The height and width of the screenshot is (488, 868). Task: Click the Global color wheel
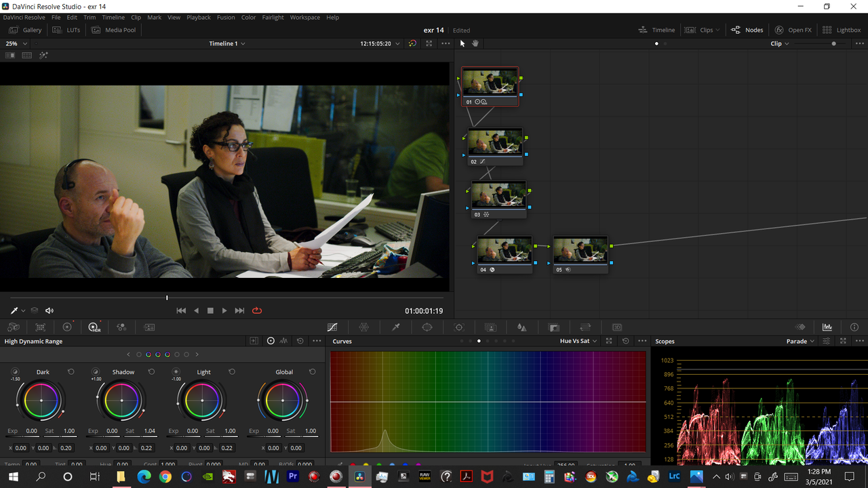pyautogui.click(x=283, y=401)
